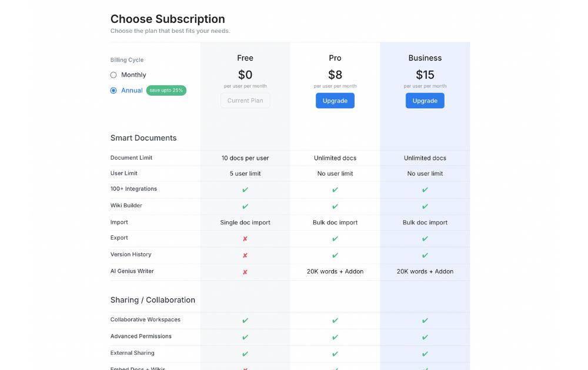The image size is (588, 370).
Task: Click the Business checkmark for Wiki Builder
Action: click(425, 206)
